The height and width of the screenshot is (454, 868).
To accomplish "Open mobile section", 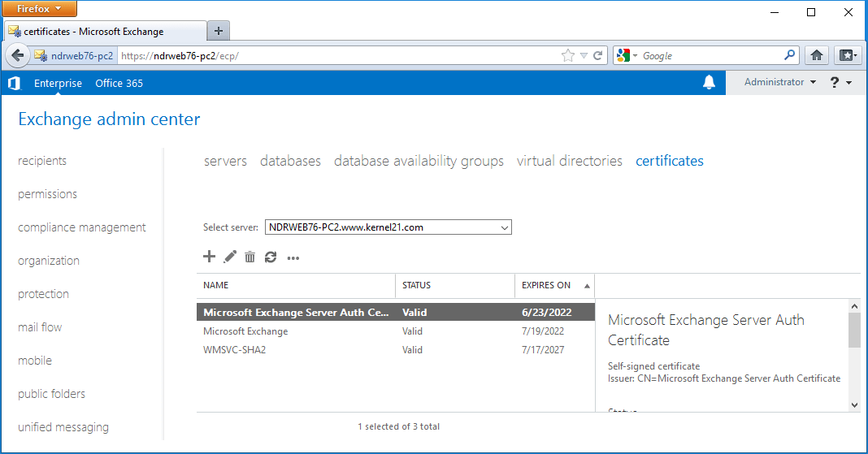I will coord(35,361).
